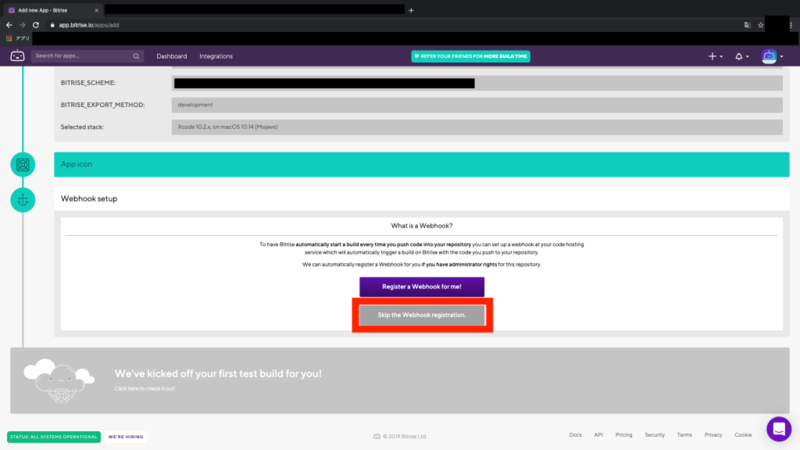Click Skip the Webhook registration

(421, 315)
